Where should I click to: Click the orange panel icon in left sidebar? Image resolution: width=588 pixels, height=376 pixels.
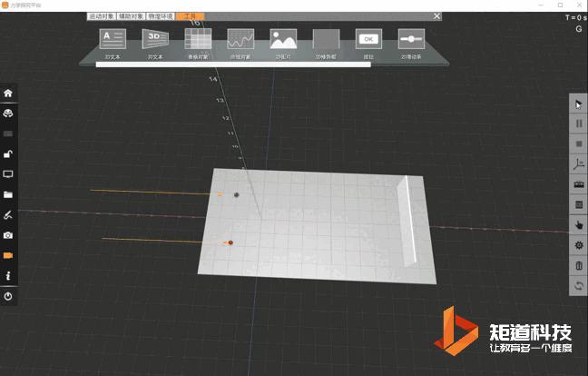coord(8,255)
